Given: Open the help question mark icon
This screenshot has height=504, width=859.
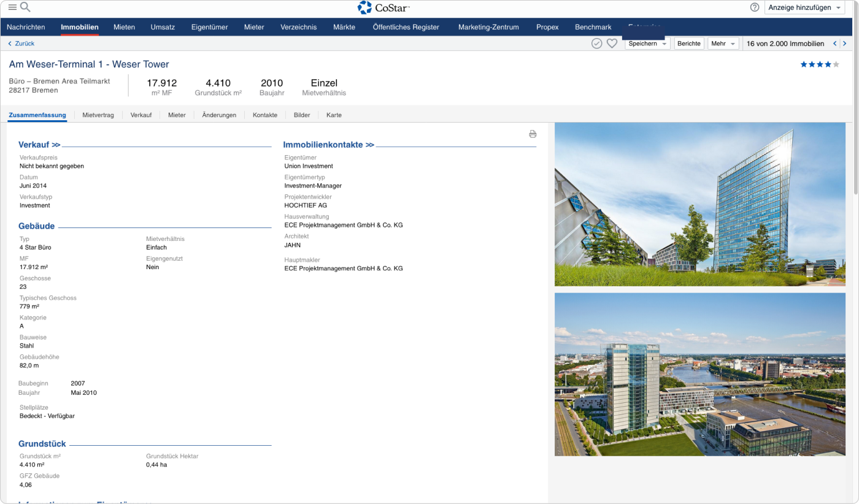Looking at the screenshot, I should pyautogui.click(x=755, y=7).
